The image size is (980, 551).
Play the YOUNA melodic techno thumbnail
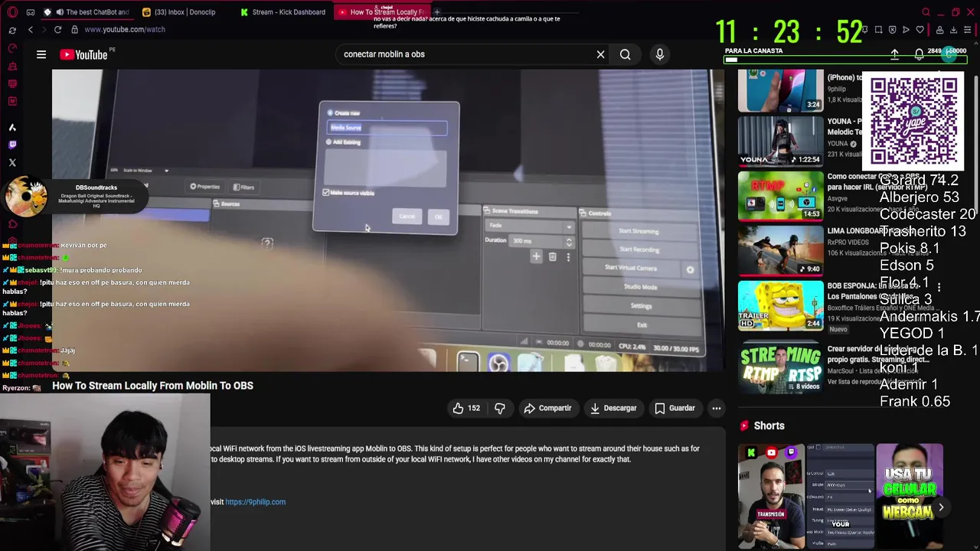point(780,141)
